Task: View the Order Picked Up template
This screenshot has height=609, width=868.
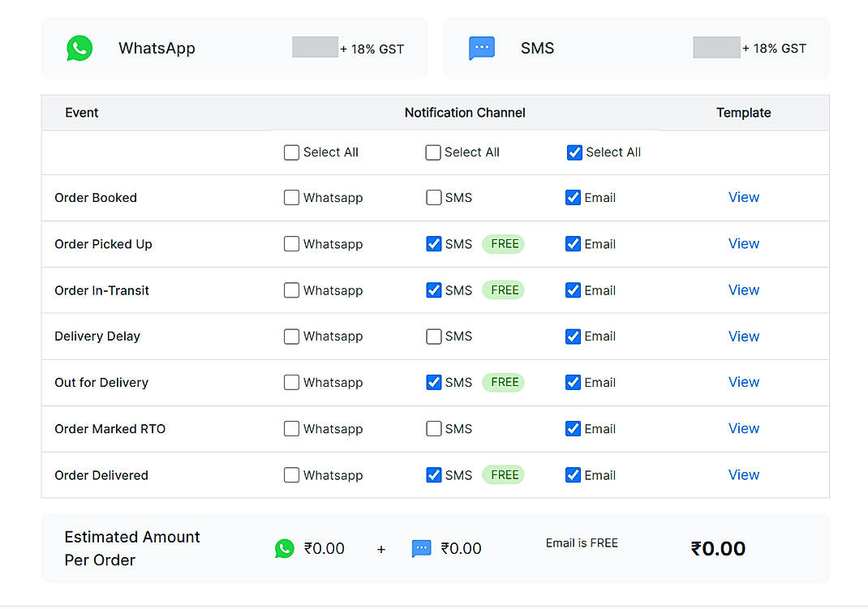Action: click(743, 244)
